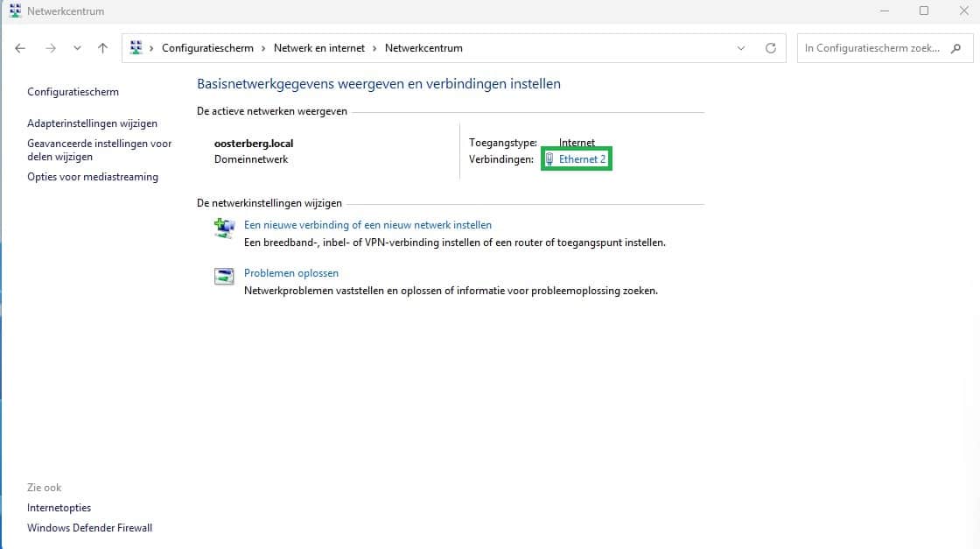This screenshot has height=549, width=980.
Task: Click Netwerk en internet breadcrumb
Action: [319, 48]
